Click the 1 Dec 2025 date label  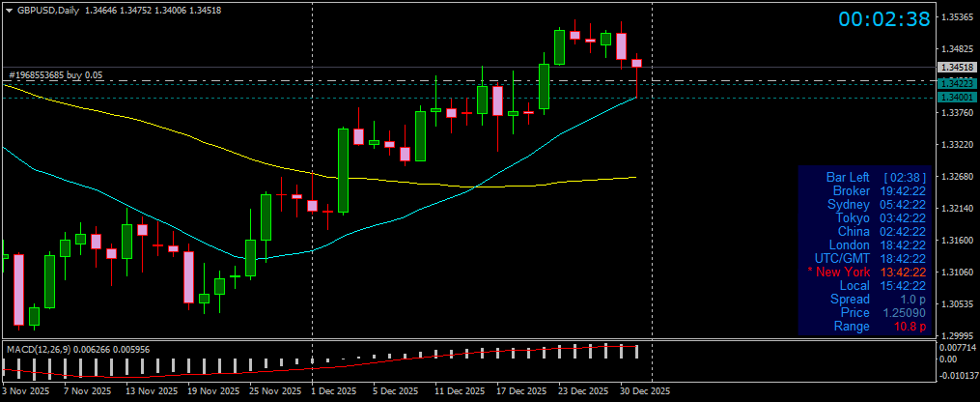(x=334, y=391)
